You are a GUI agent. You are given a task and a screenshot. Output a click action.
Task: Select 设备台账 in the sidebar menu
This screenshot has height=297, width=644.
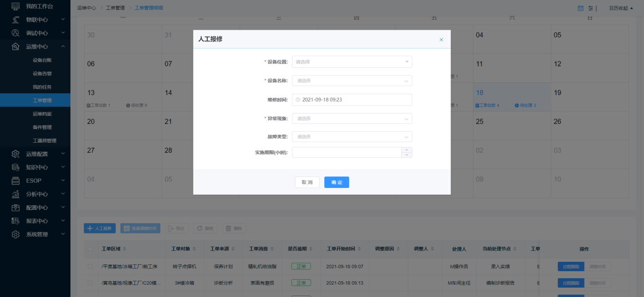(x=42, y=60)
